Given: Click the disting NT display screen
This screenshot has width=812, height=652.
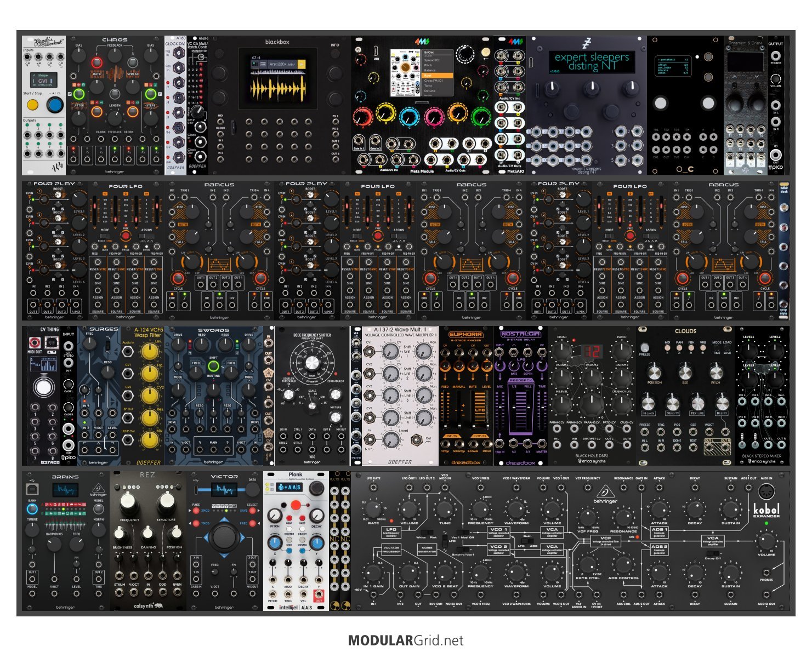Looking at the screenshot, I should point(592,61).
